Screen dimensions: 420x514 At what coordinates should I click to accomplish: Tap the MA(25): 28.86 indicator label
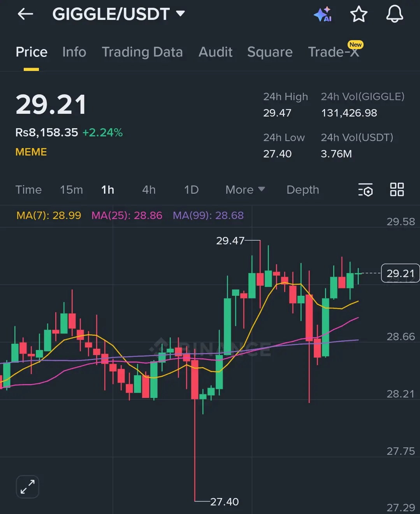click(127, 215)
